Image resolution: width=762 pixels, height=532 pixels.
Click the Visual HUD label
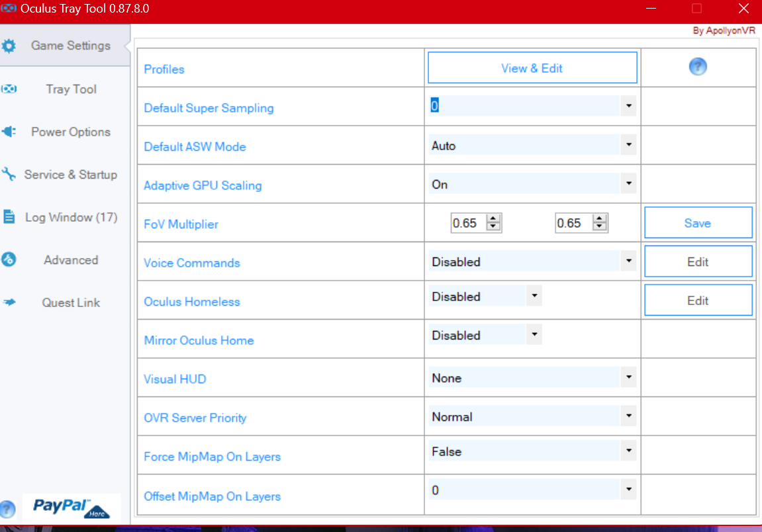pos(175,379)
